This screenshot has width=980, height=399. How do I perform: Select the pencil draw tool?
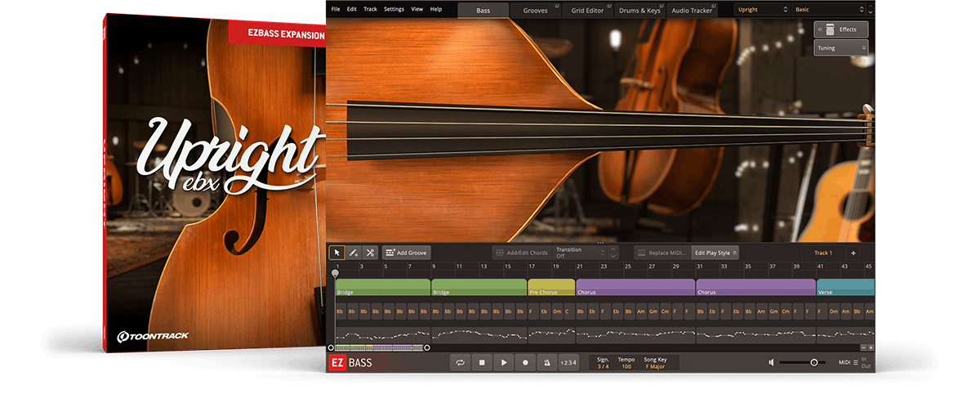pyautogui.click(x=353, y=253)
